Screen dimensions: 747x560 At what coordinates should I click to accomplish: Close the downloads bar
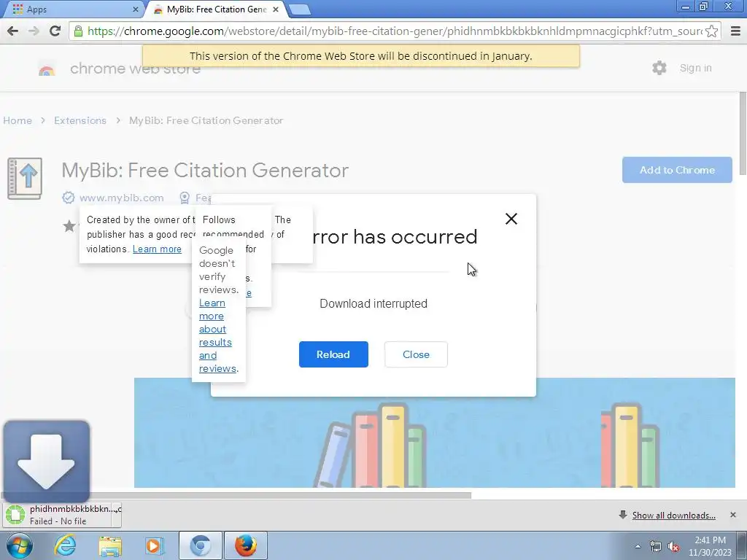coord(732,515)
